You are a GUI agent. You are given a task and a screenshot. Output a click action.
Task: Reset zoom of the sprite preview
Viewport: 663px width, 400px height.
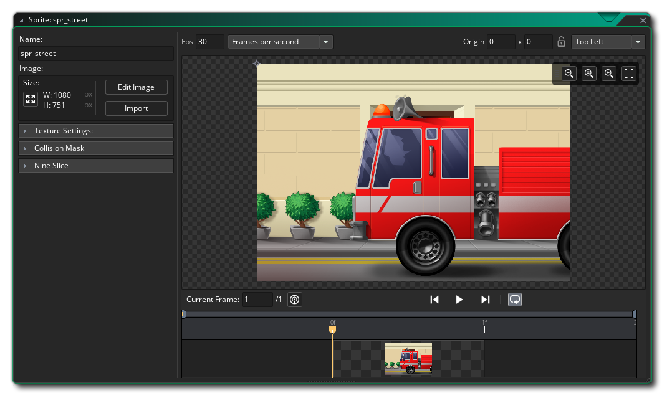[x=589, y=74]
